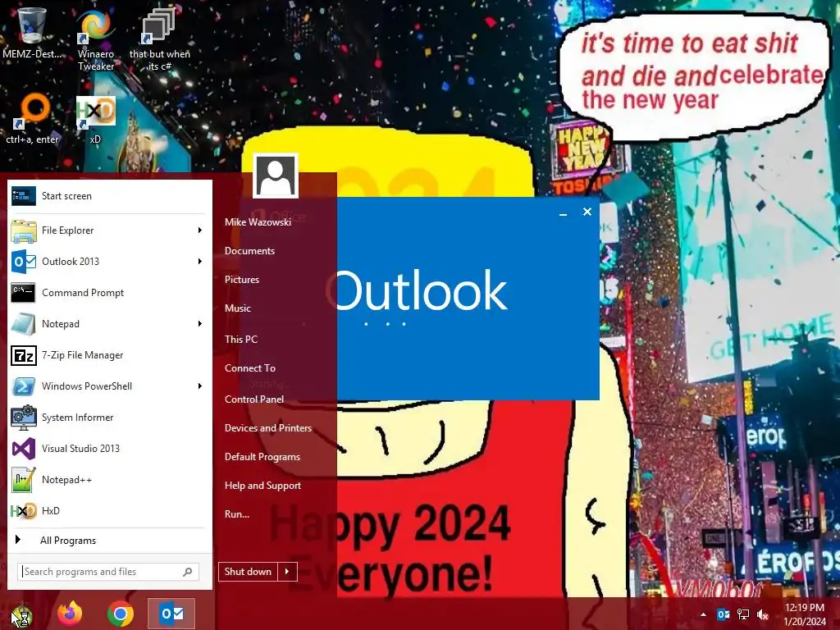840x630 pixels.
Task: Expand the Notepad jump list arrow
Action: click(x=200, y=323)
